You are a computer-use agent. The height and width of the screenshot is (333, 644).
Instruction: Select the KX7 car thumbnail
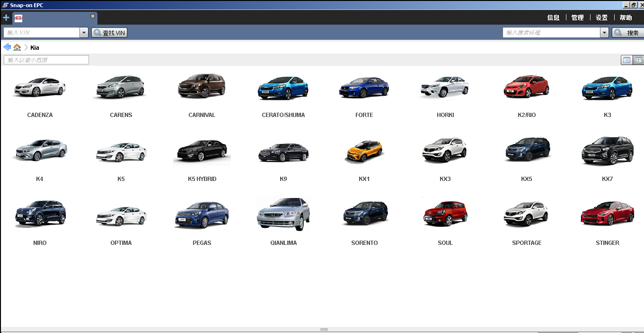pyautogui.click(x=607, y=151)
